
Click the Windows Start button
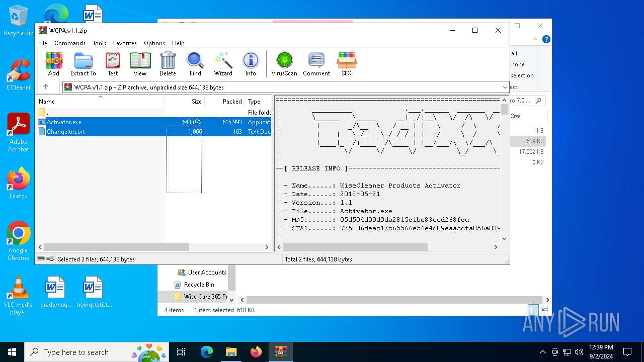pyautogui.click(x=12, y=352)
